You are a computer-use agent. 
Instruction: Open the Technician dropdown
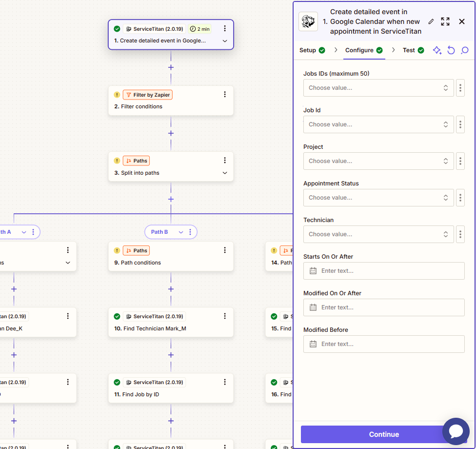[x=378, y=235]
